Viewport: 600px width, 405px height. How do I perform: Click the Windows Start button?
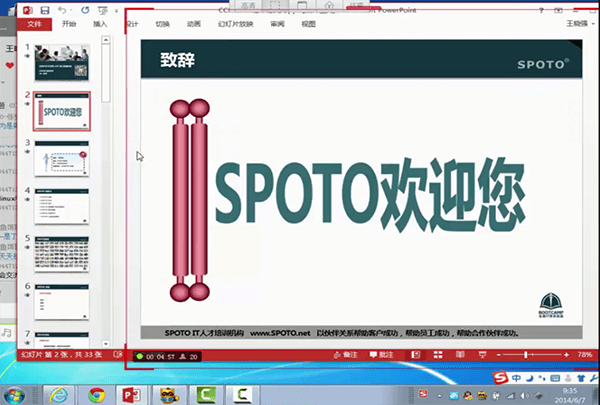click(16, 393)
